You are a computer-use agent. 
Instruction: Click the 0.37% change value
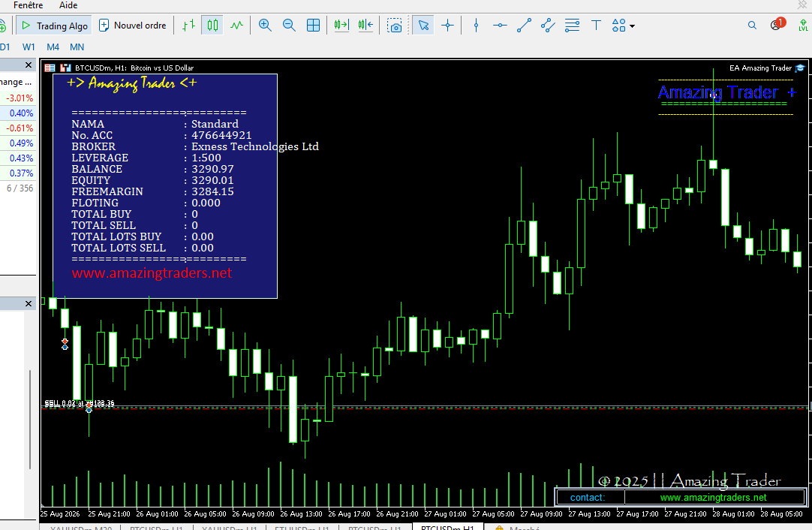tap(21, 173)
